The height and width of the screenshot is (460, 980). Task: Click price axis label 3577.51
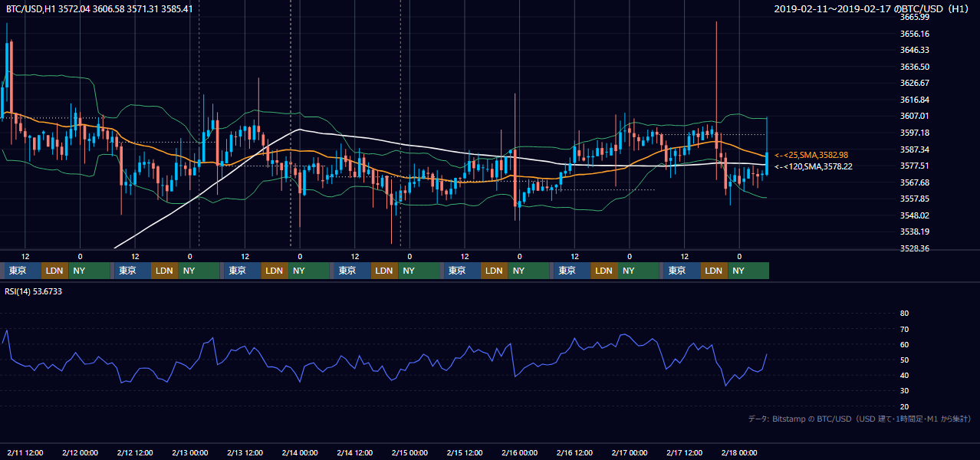[x=915, y=166]
